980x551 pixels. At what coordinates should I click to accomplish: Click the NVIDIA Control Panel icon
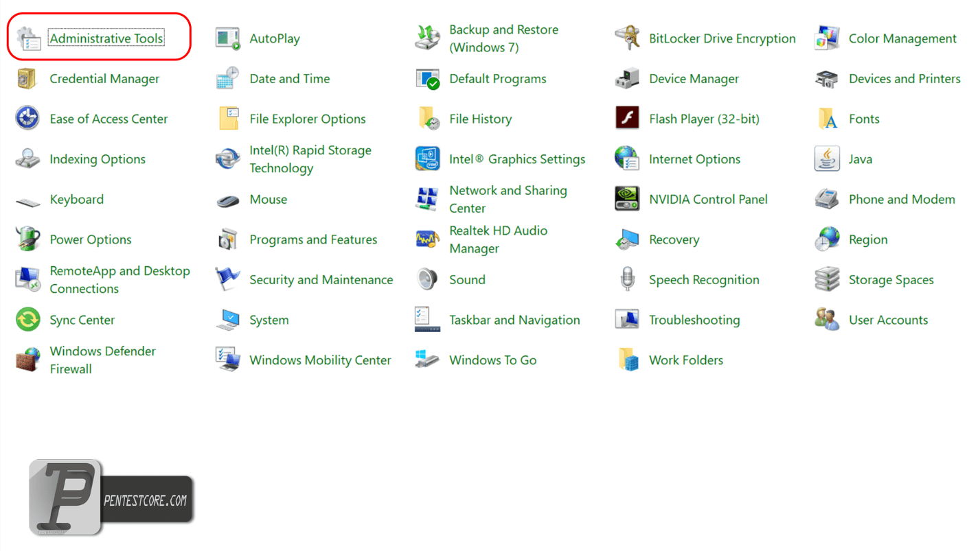pyautogui.click(x=628, y=200)
